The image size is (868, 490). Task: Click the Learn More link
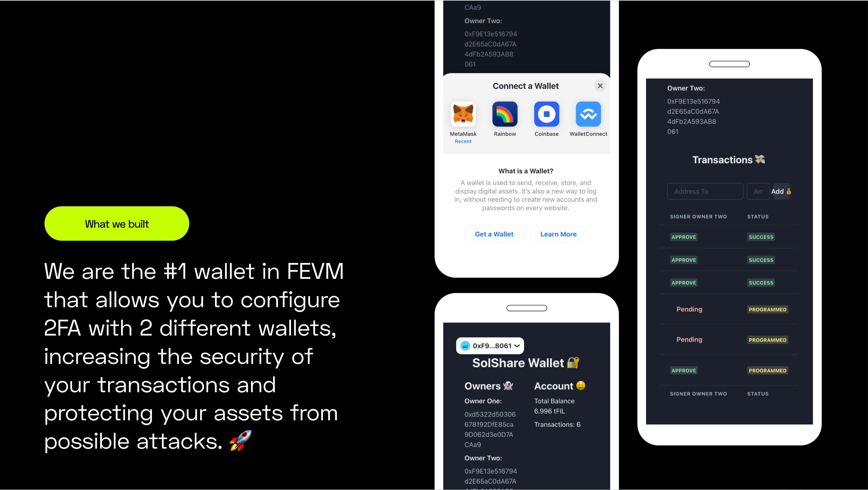pos(558,234)
